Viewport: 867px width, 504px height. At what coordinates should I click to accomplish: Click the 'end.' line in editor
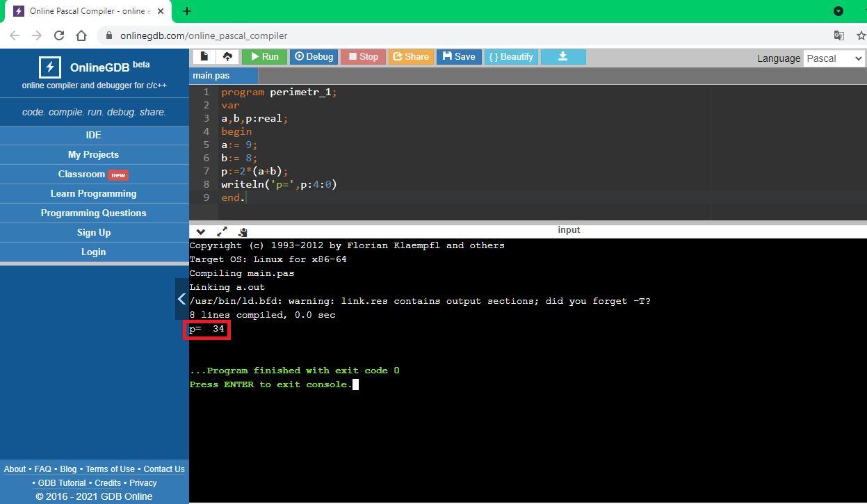tap(233, 197)
